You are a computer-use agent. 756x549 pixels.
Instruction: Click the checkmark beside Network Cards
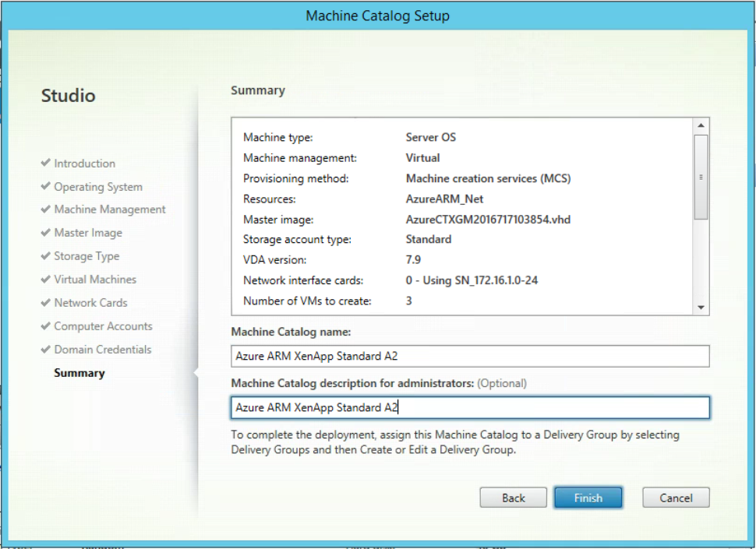click(46, 302)
